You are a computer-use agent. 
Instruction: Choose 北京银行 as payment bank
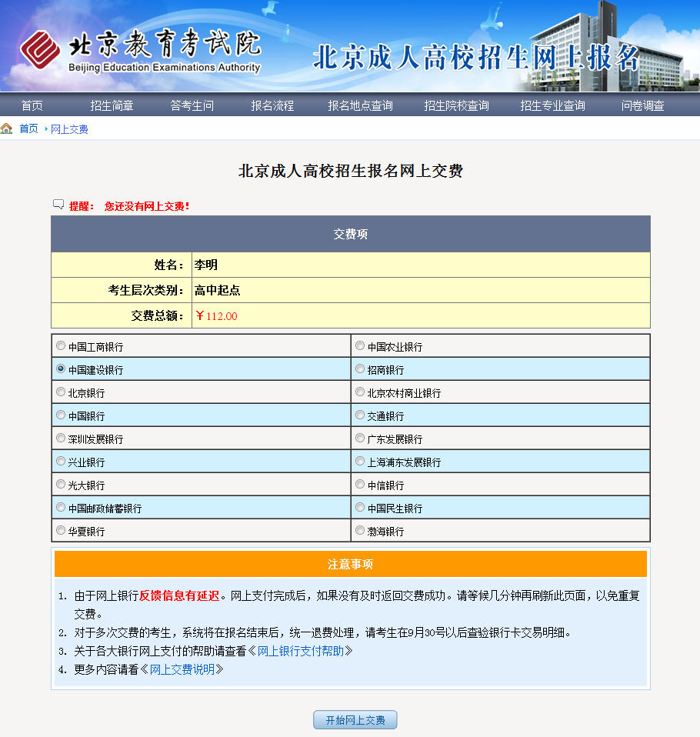[61, 392]
